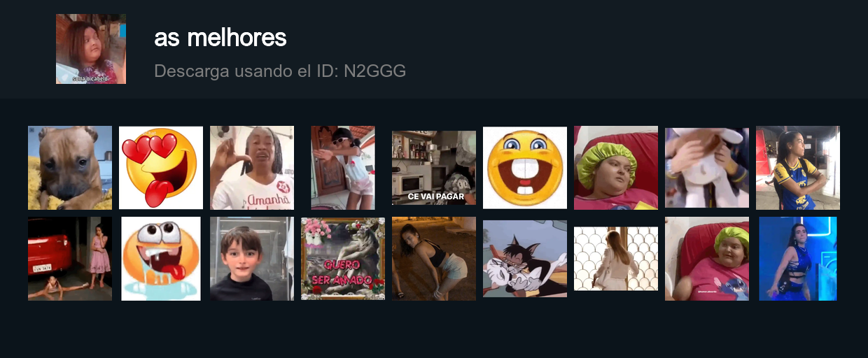Select the heart-eyes emoji sticker

[x=161, y=168]
